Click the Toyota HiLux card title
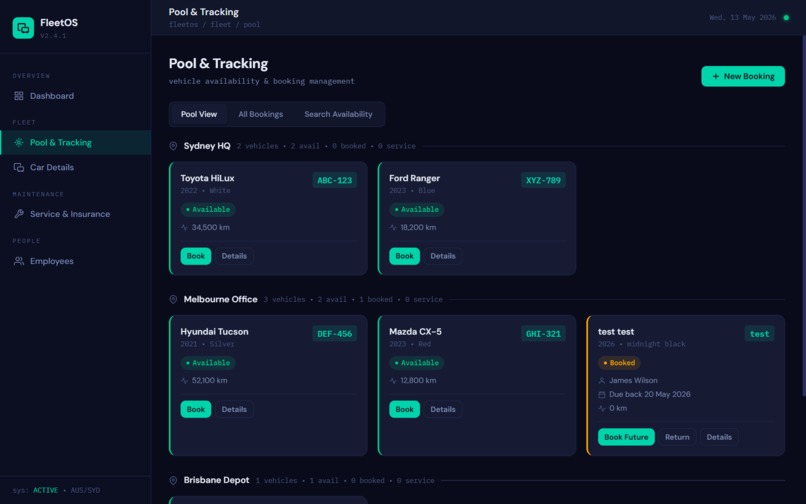The width and height of the screenshot is (806, 504). tap(207, 178)
